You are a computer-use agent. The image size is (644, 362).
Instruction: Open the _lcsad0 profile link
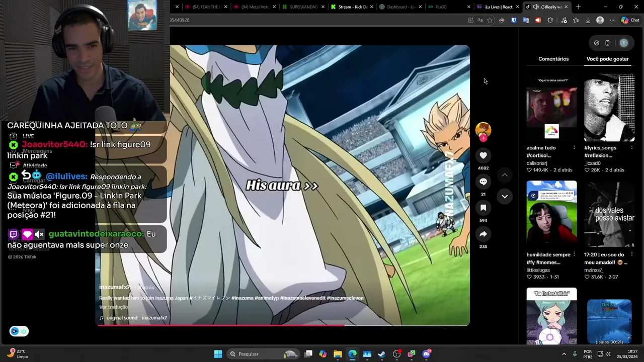[592, 163]
